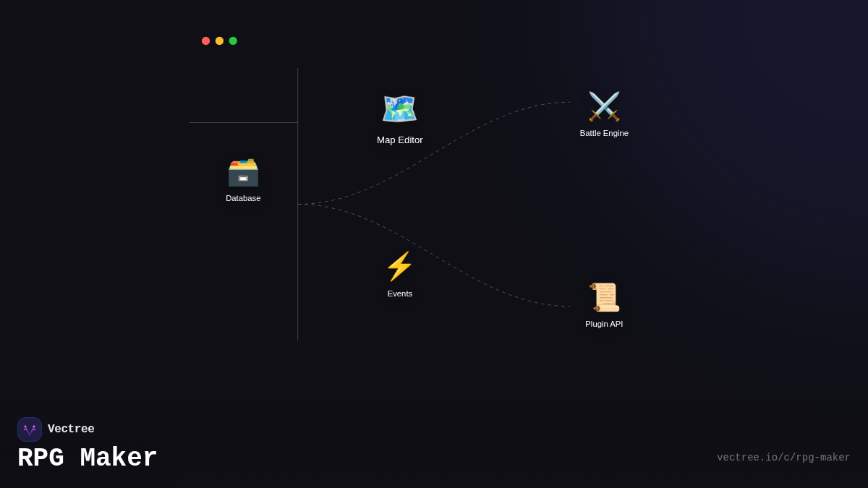Image resolution: width=868 pixels, height=488 pixels.
Task: Open the Battle Engine crossed swords icon
Action: pos(604,106)
